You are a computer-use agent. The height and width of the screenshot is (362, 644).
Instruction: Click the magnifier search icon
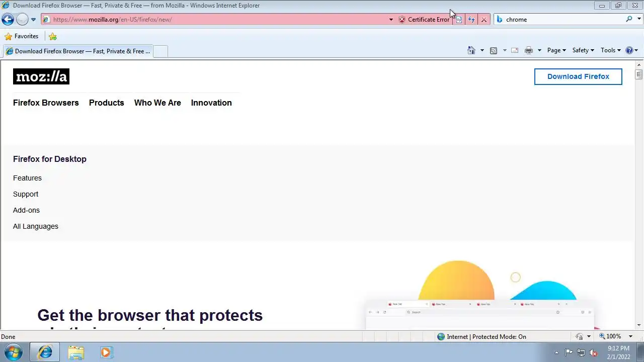pos(629,19)
